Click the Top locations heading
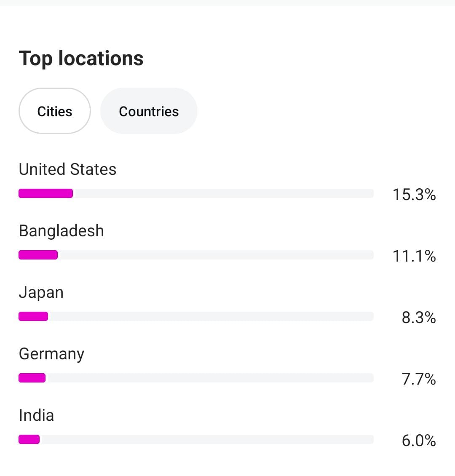Viewport: 455px width, 476px height. (x=81, y=58)
